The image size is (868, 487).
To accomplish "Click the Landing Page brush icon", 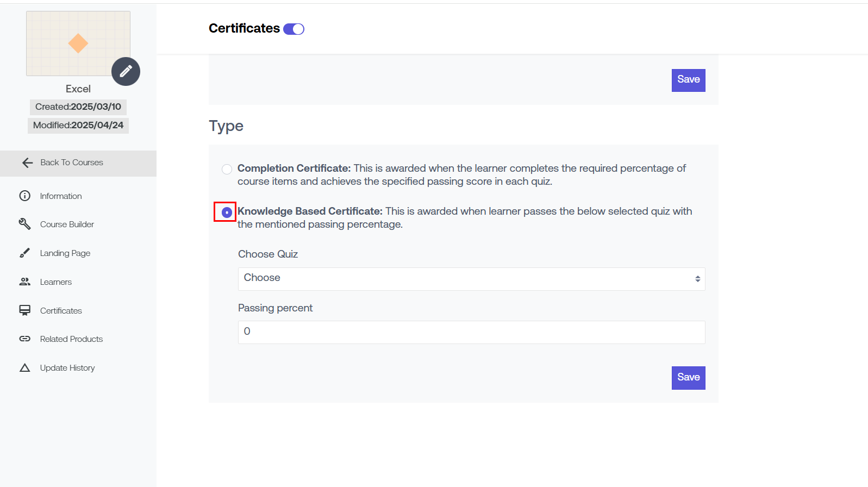I will click(25, 253).
